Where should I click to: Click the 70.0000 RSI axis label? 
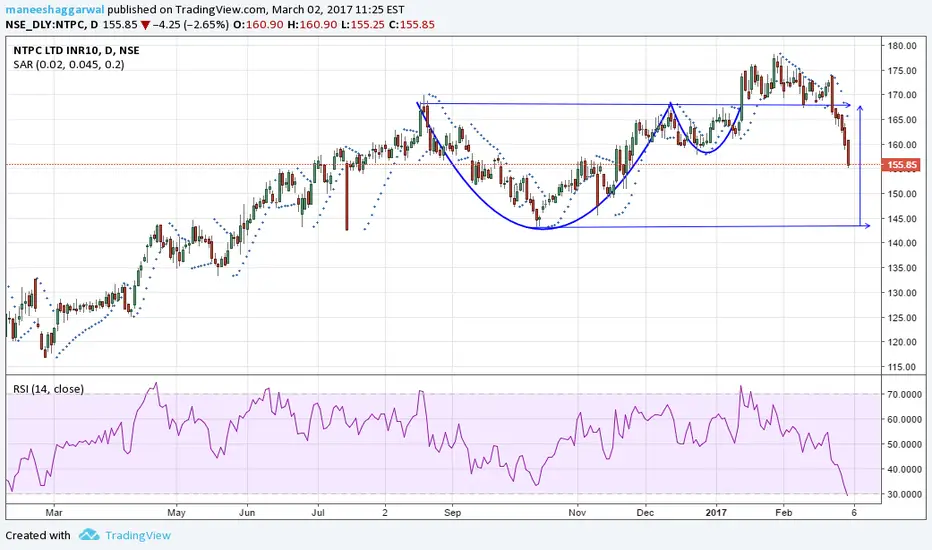pos(905,394)
